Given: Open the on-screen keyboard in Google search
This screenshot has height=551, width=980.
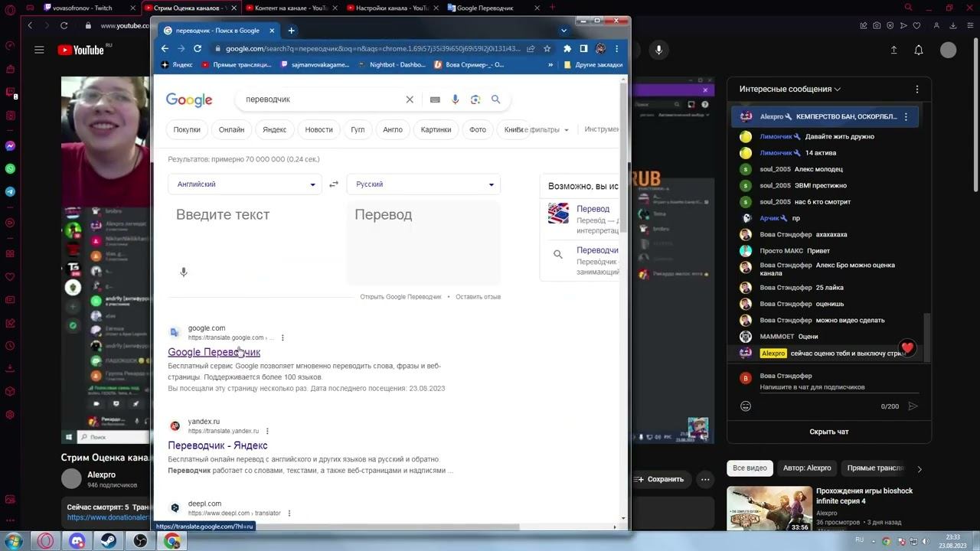Looking at the screenshot, I should (435, 99).
